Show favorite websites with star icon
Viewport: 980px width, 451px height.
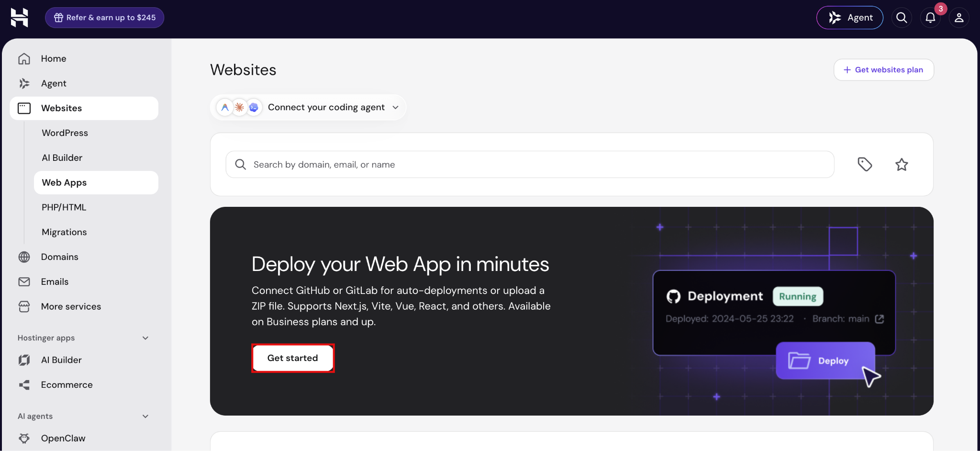coord(902,164)
